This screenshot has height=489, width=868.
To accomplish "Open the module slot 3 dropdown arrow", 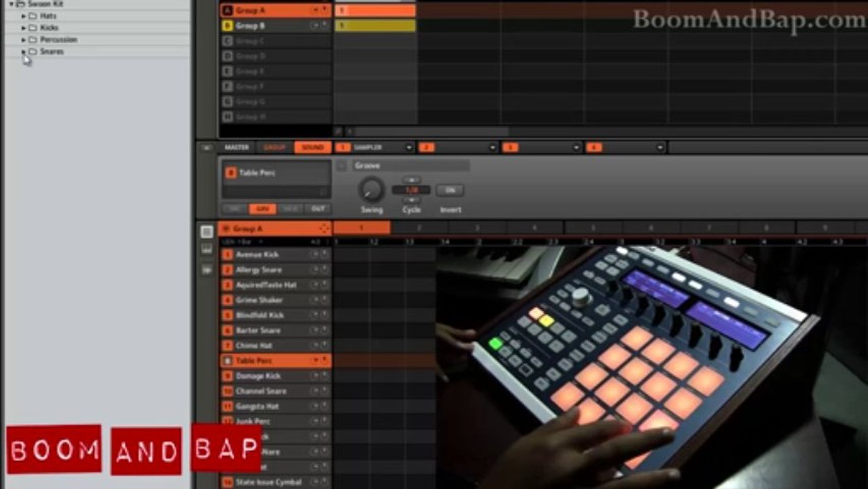I will click(x=576, y=147).
